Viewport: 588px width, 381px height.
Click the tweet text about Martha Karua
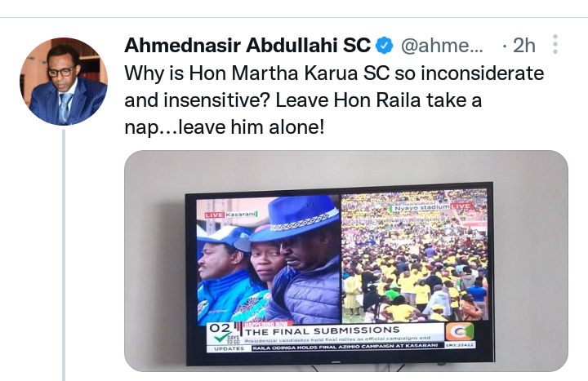[x=334, y=100]
